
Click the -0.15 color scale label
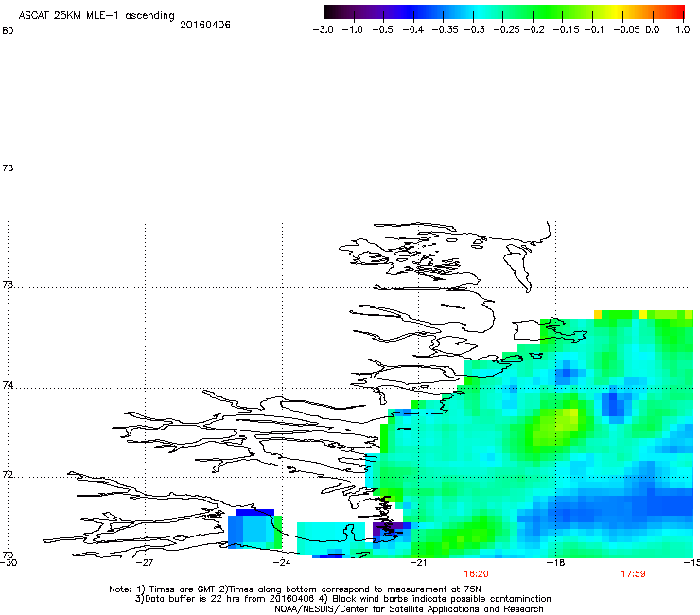[566, 30]
